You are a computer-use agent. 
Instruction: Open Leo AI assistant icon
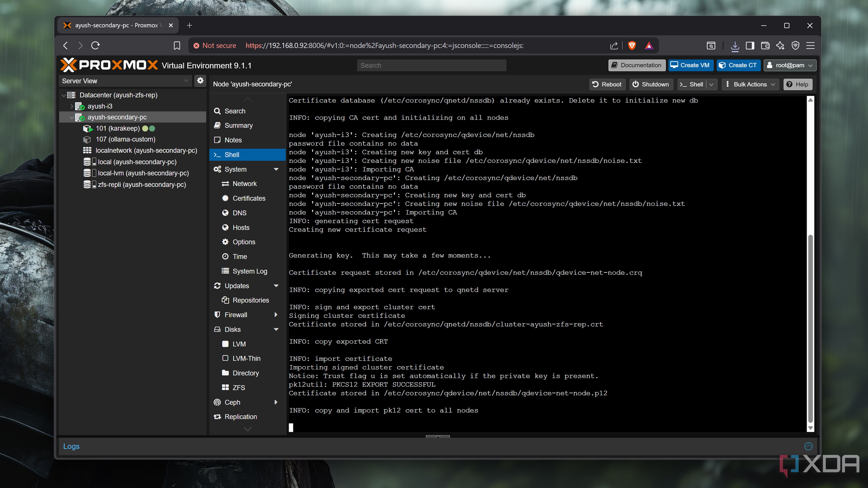(x=780, y=45)
